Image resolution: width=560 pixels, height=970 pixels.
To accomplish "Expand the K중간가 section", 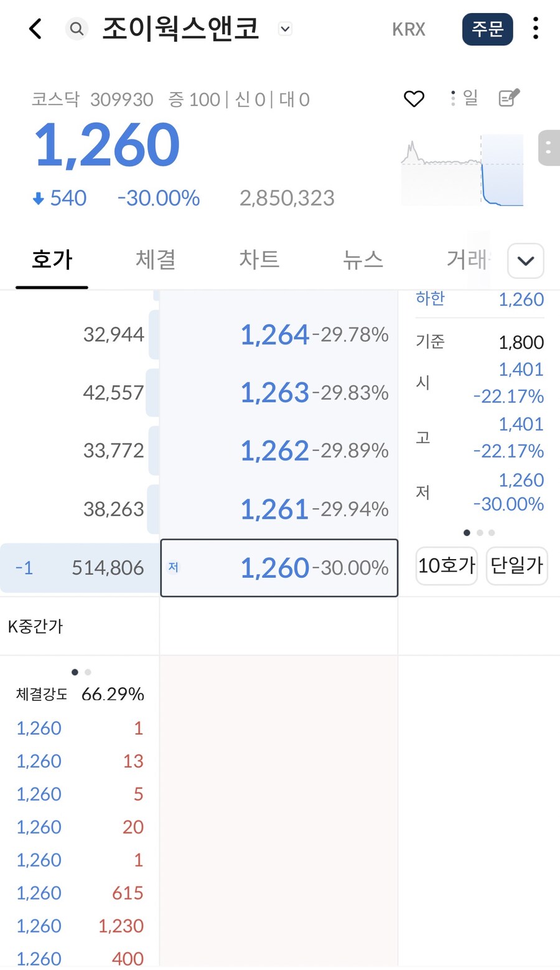I will pos(34,626).
